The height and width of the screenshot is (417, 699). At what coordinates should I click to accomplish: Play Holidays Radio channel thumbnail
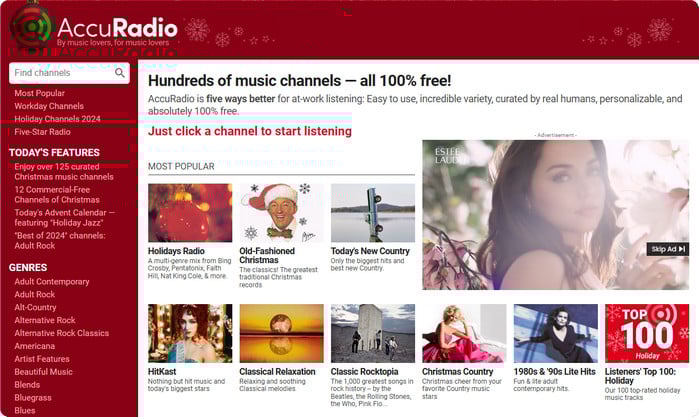190,213
